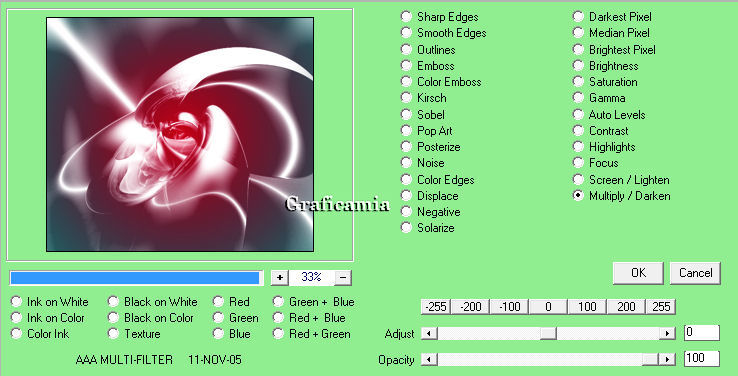Click the zoom in plus button
Screen dimensions: 738x376
click(x=280, y=278)
